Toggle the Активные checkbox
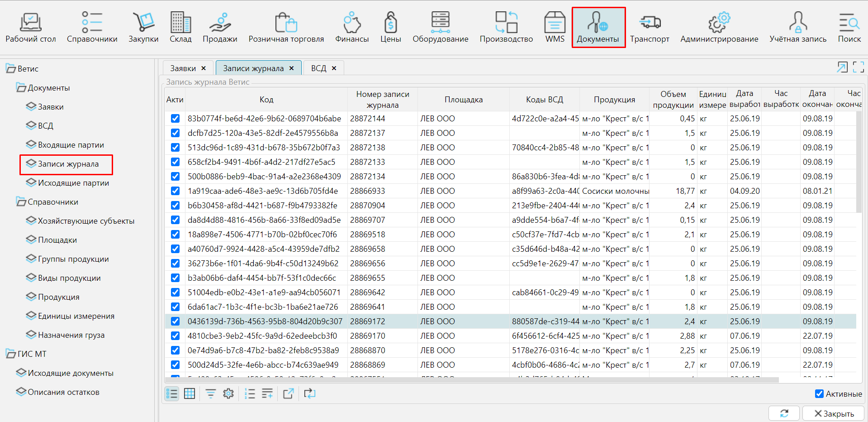868x422 pixels. 819,394
